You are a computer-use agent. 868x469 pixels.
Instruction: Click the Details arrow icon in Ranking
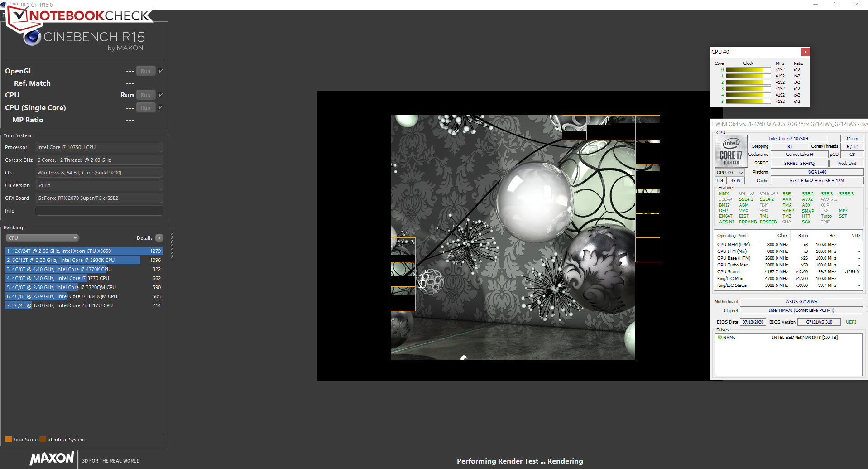(159, 238)
